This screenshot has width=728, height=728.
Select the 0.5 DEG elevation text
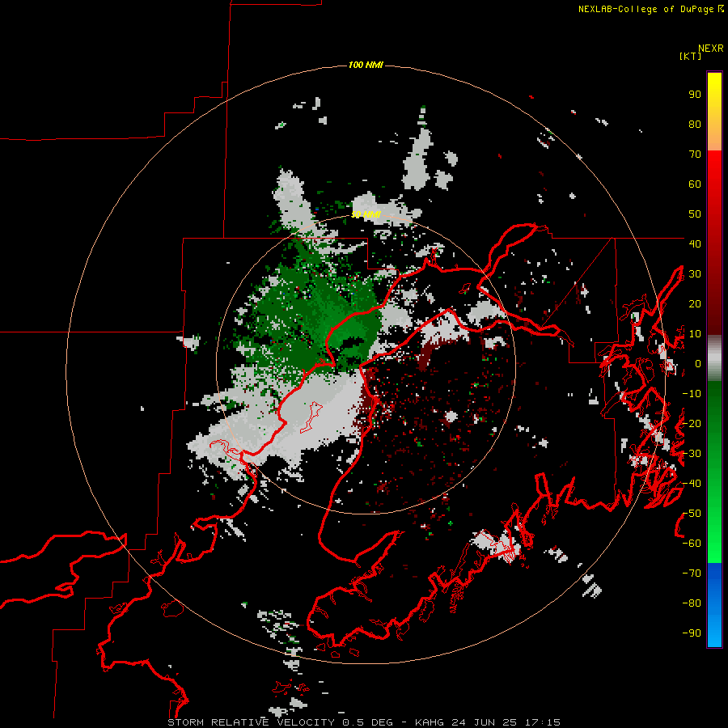click(368, 722)
